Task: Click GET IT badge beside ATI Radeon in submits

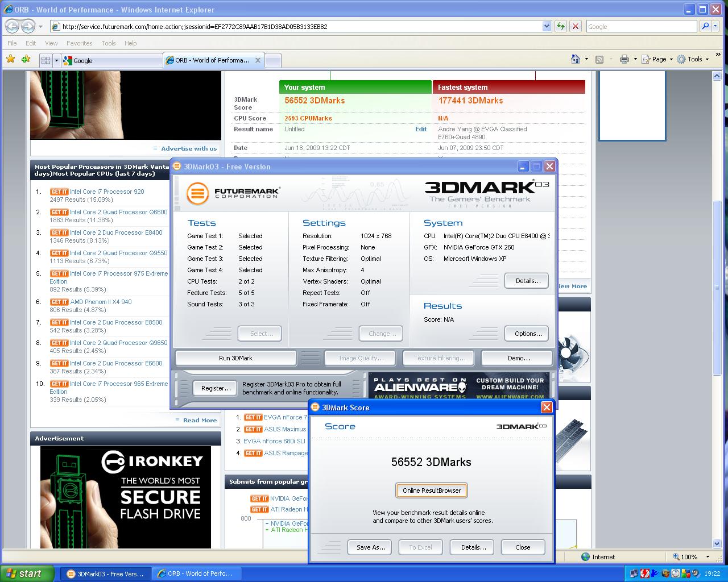Action: 259,509
